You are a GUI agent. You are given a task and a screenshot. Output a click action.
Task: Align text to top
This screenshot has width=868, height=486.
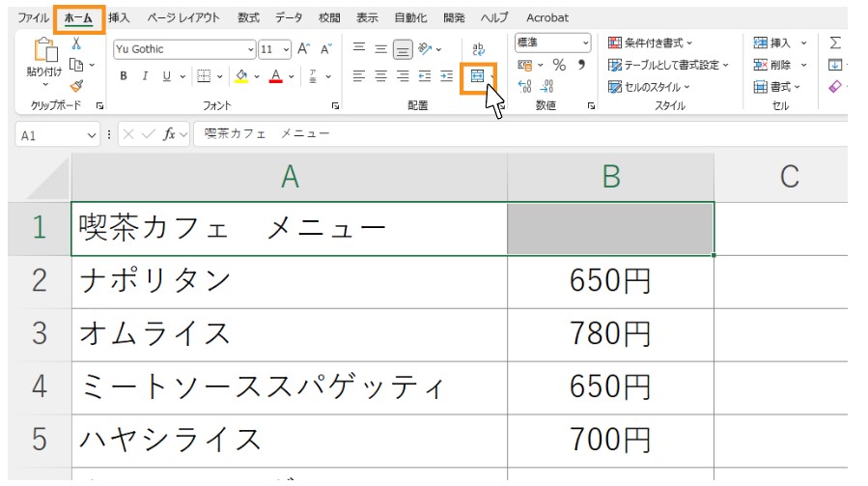tap(359, 48)
